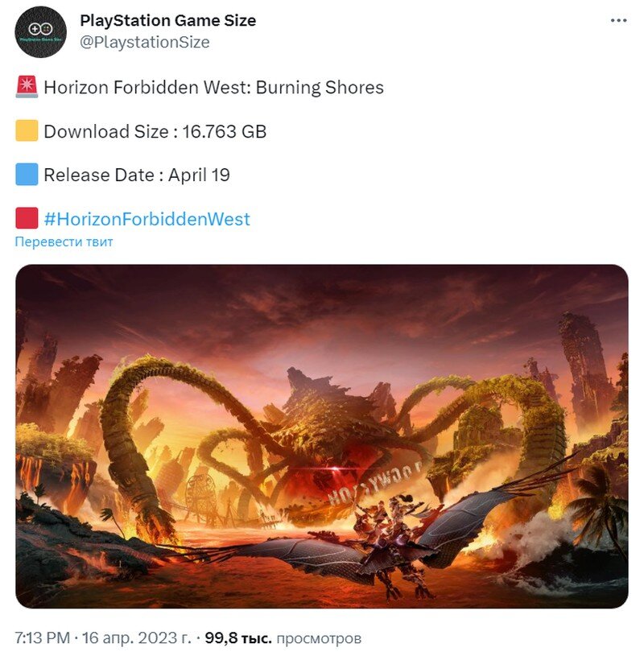Image resolution: width=644 pixels, height=652 pixels.
Task: Open the #HorizonForbiddenWest hashtag
Action: 147,219
